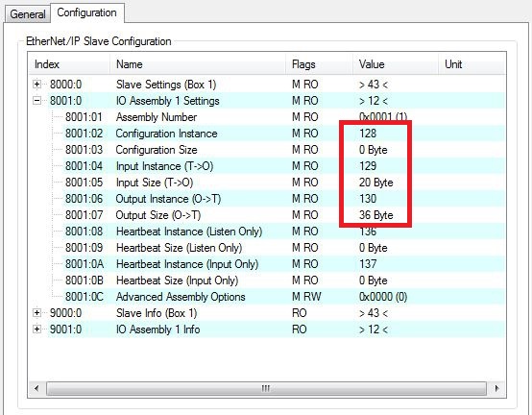Click the Unit column header

point(472,64)
